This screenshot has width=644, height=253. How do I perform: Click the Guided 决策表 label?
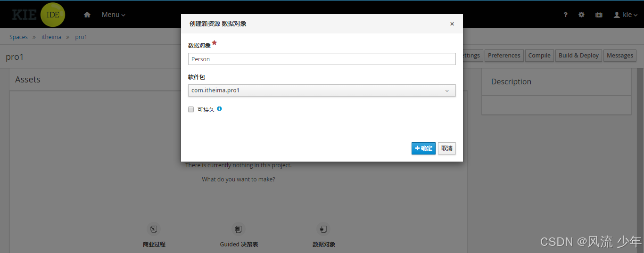point(239,245)
